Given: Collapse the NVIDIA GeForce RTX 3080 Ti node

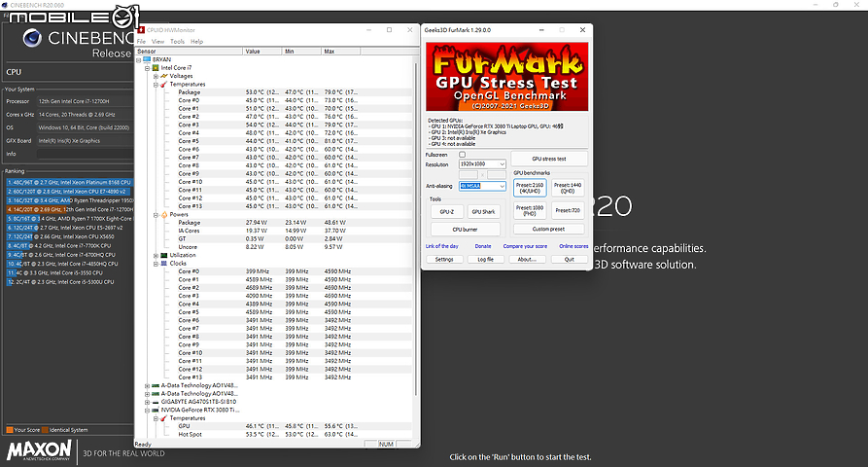Looking at the screenshot, I should [x=147, y=411].
